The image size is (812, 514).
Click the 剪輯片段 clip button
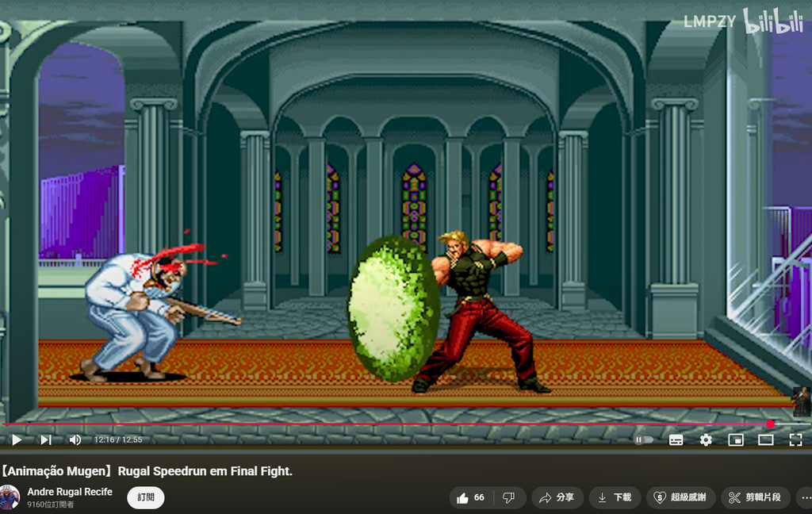[756, 497]
